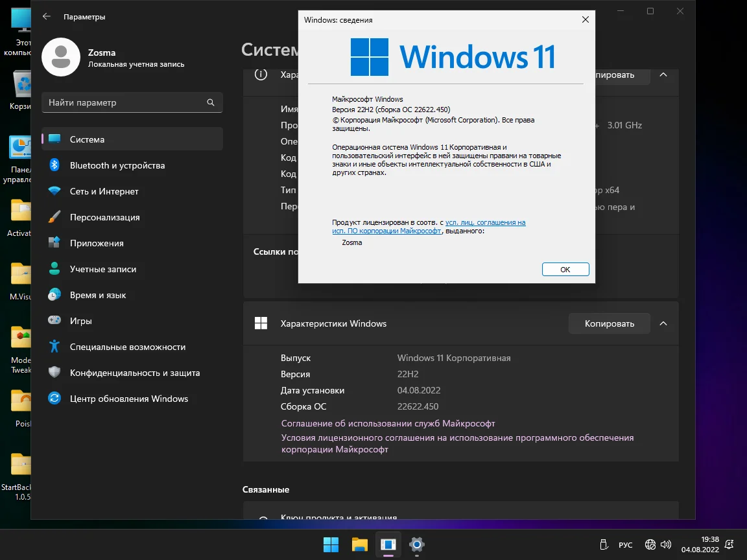Image resolution: width=747 pixels, height=560 pixels.
Task: Collapse the Характеристики Windows section chevron
Action: point(663,323)
